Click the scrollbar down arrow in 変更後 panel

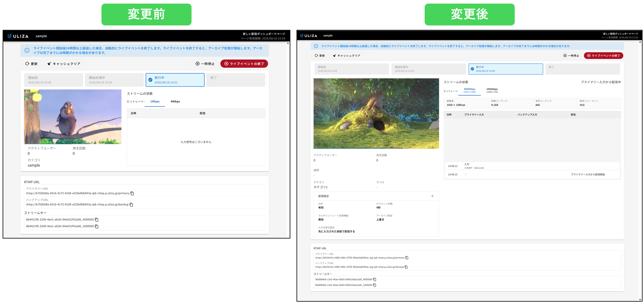click(640, 300)
